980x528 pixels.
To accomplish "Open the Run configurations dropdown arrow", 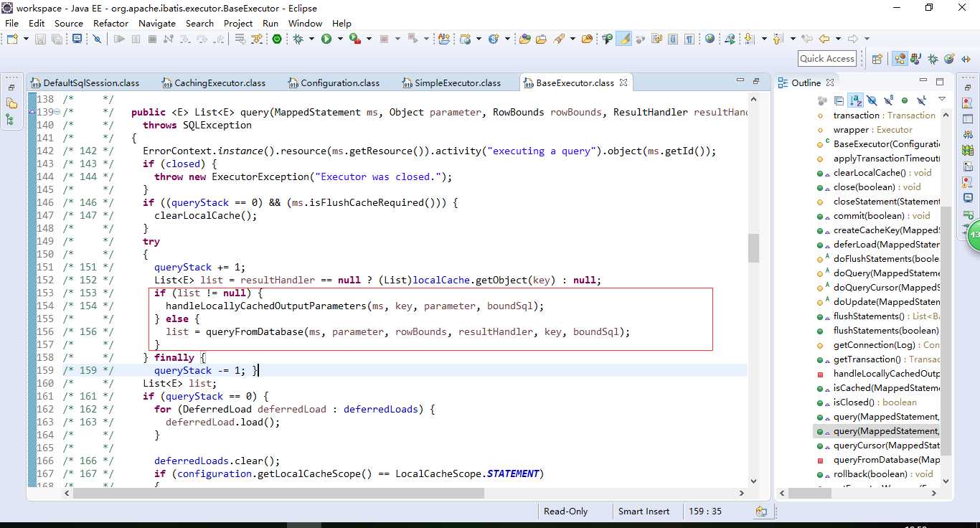I will coord(340,39).
